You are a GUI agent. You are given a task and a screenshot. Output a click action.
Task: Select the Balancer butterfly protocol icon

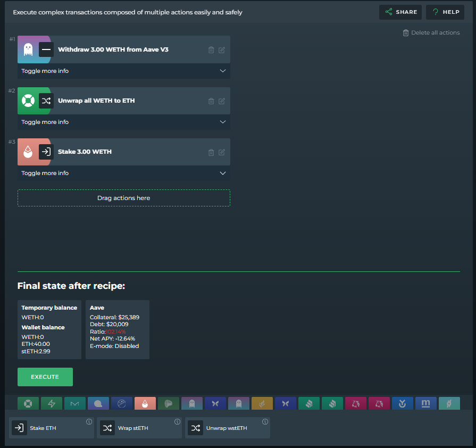[x=215, y=403]
